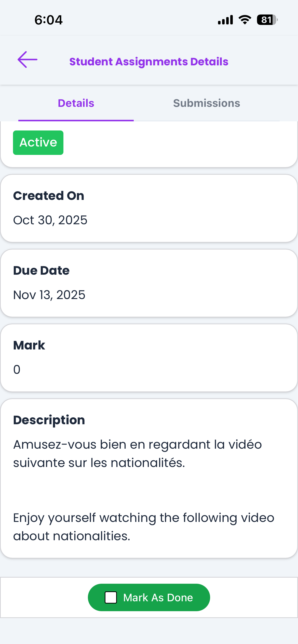
Task: Check the Mark As Done checkbox
Action: (x=111, y=597)
